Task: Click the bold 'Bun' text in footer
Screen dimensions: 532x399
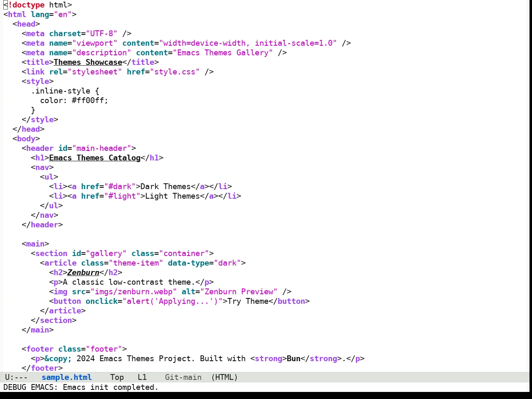Action: tap(293, 359)
